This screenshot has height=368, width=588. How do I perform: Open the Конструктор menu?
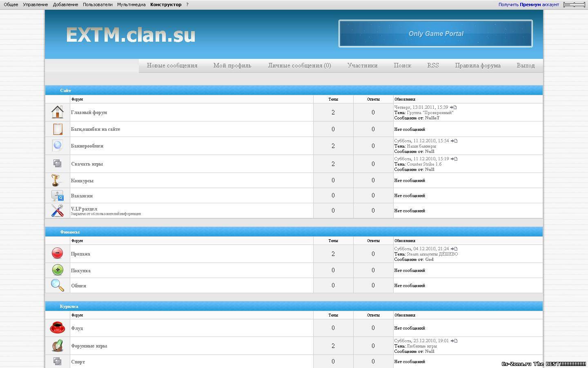(166, 4)
